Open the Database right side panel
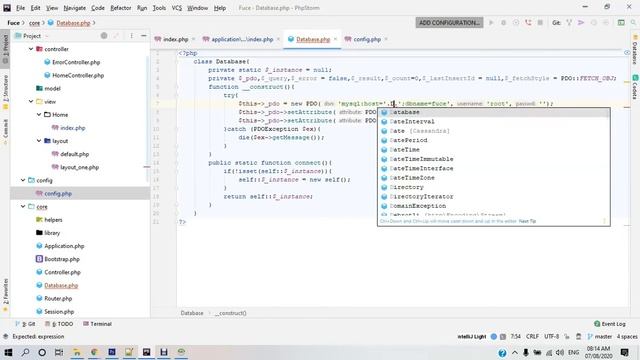This screenshot has height=360, width=640. pos(635,50)
